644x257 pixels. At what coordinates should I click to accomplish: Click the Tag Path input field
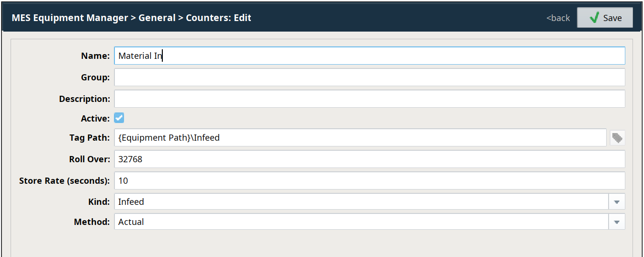click(x=360, y=138)
